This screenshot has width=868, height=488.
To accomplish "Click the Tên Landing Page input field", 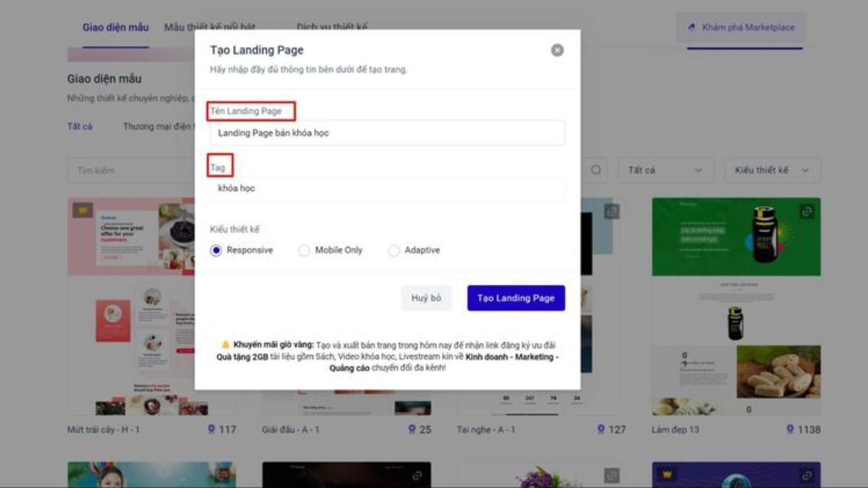I will click(387, 133).
